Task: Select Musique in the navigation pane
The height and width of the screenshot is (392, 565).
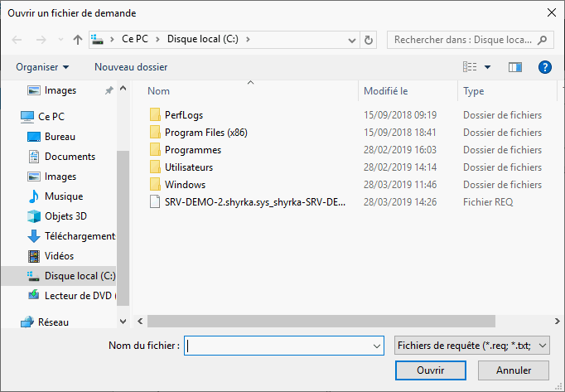Action: (61, 196)
